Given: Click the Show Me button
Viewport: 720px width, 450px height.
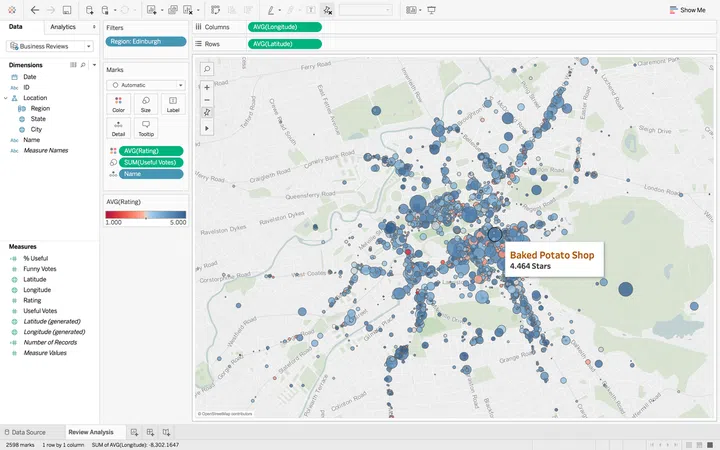Looking at the screenshot, I should [x=687, y=10].
